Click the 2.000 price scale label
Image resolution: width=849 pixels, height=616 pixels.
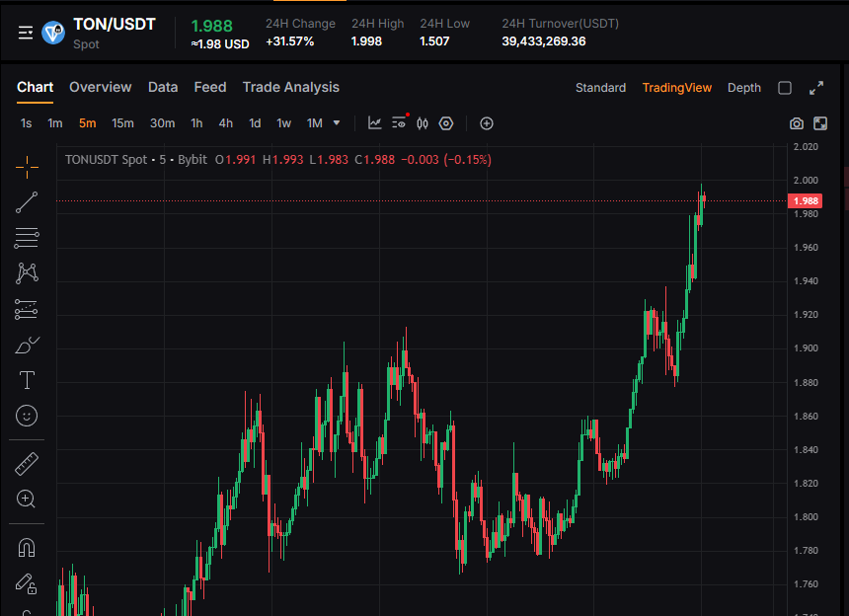pos(806,181)
